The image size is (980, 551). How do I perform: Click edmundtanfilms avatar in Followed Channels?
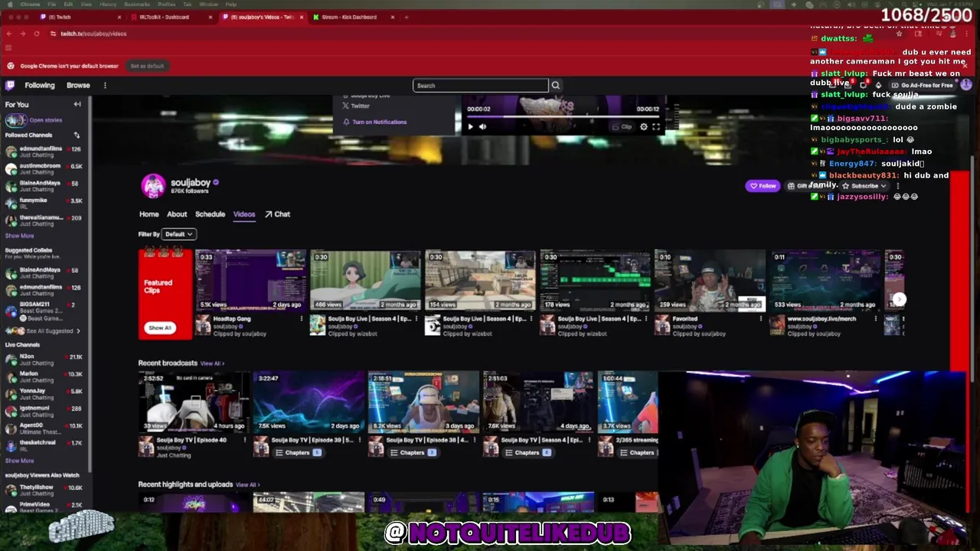click(11, 152)
